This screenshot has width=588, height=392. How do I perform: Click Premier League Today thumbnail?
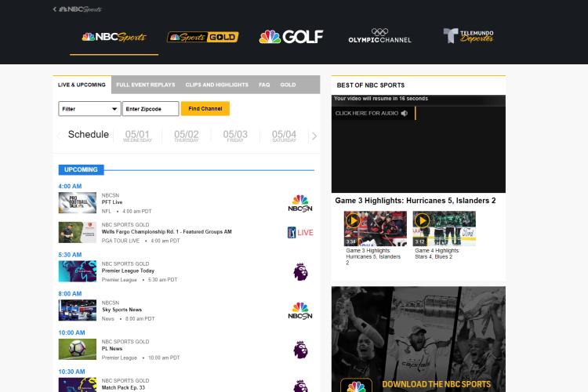click(x=78, y=271)
